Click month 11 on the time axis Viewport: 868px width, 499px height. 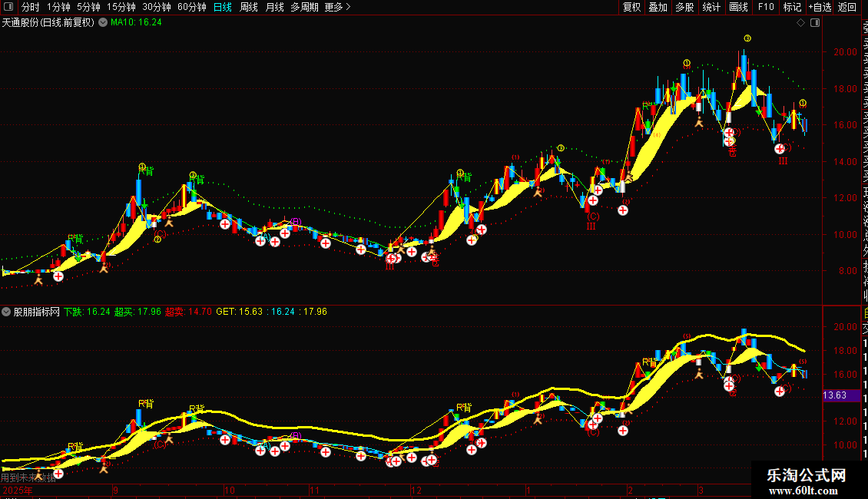pyautogui.click(x=314, y=490)
